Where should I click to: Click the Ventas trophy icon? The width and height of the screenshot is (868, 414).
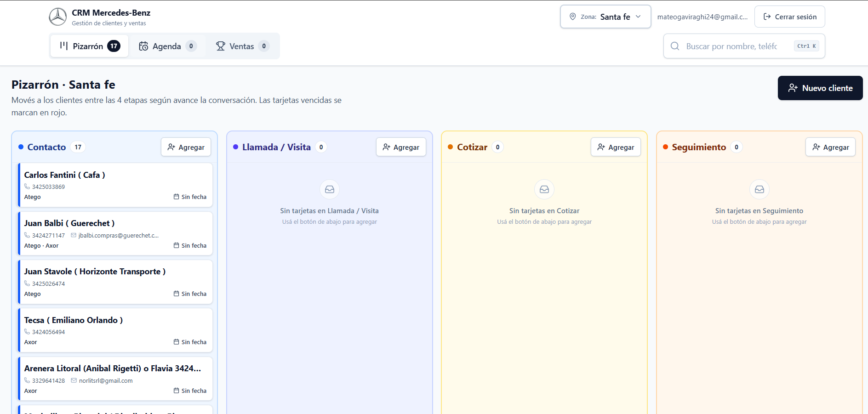click(x=221, y=46)
